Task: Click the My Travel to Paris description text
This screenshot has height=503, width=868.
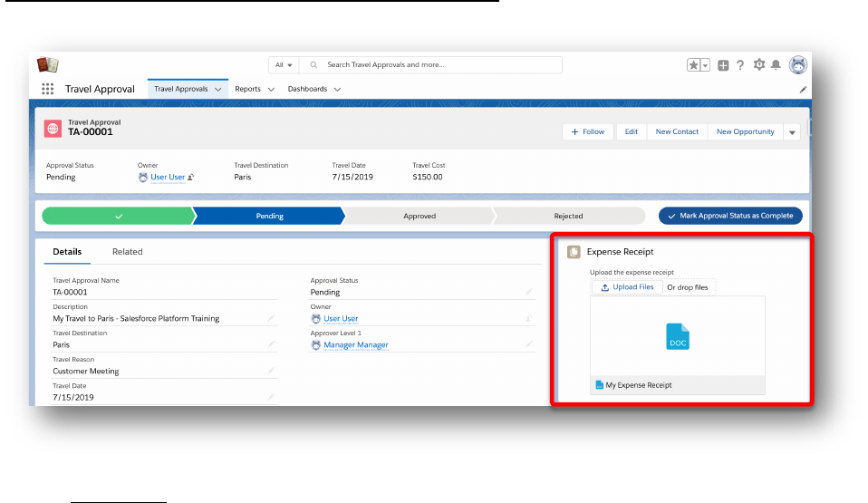Action: click(136, 318)
